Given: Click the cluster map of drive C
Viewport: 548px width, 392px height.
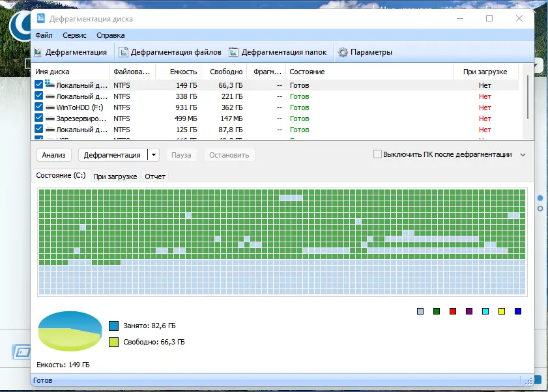Looking at the screenshot, I should coord(282,242).
